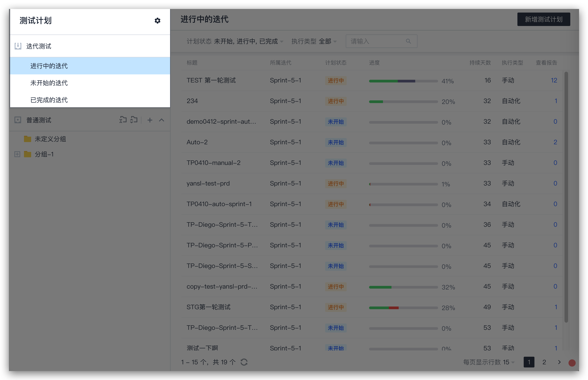Click 查看报告 column header
This screenshot has width=588, height=380.
pos(546,63)
